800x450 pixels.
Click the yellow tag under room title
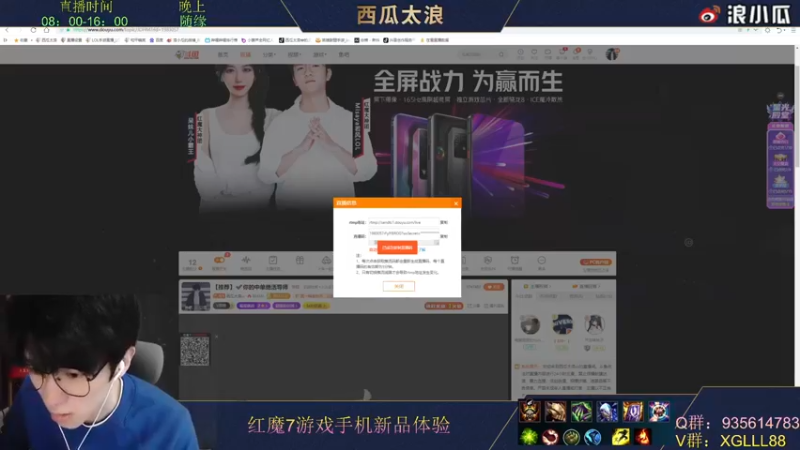point(316,306)
